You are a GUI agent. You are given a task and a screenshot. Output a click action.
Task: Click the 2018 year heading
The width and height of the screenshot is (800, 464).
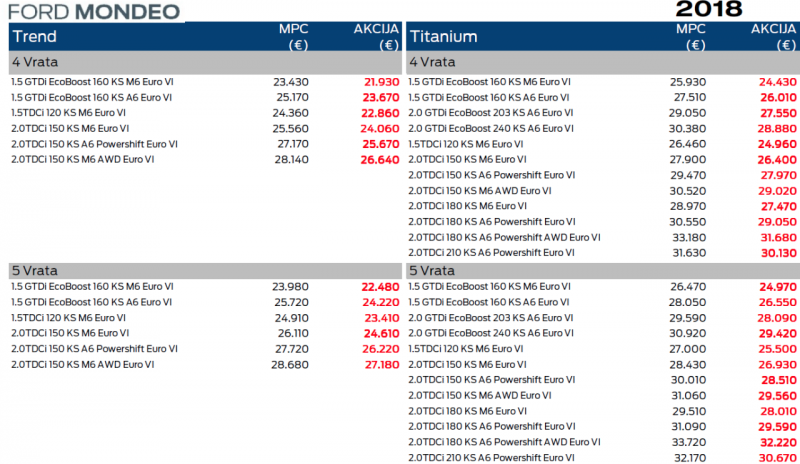click(x=708, y=10)
